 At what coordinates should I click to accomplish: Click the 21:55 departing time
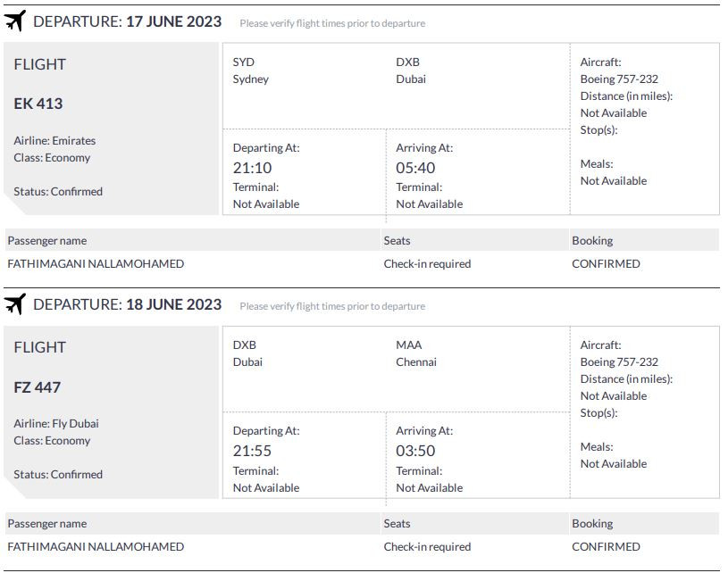point(252,451)
